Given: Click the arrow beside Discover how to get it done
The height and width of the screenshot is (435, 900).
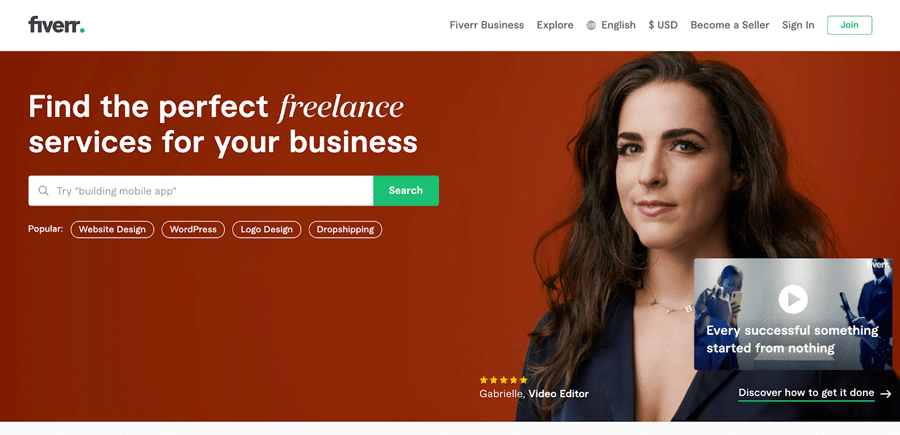Looking at the screenshot, I should coord(886,394).
